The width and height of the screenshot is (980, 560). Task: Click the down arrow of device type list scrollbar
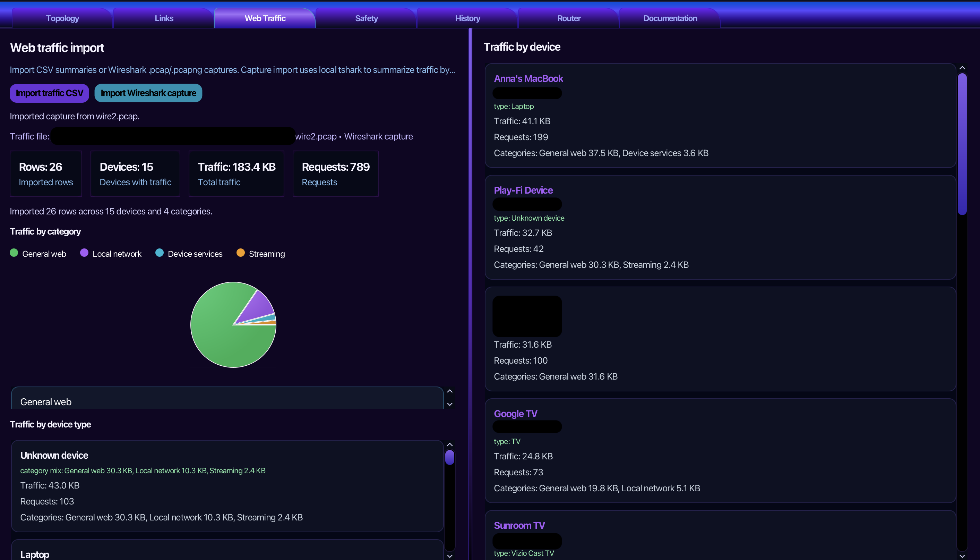pyautogui.click(x=450, y=556)
